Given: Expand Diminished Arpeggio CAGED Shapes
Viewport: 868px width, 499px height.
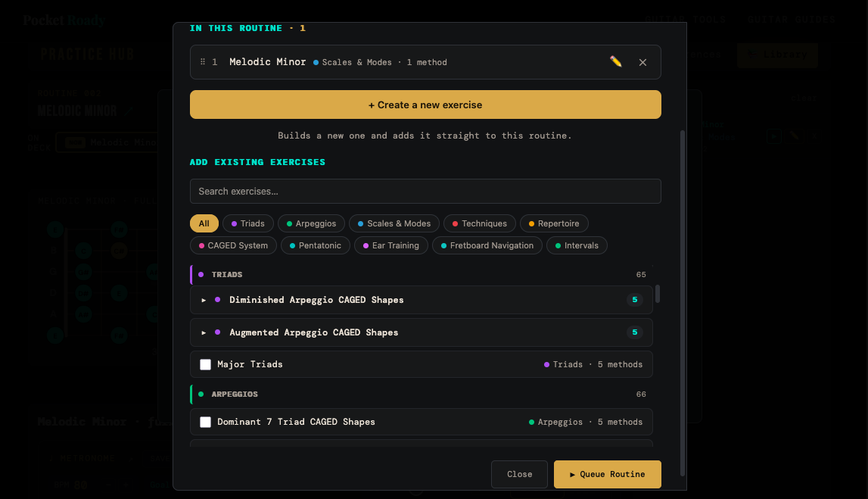Looking at the screenshot, I should coord(204,300).
